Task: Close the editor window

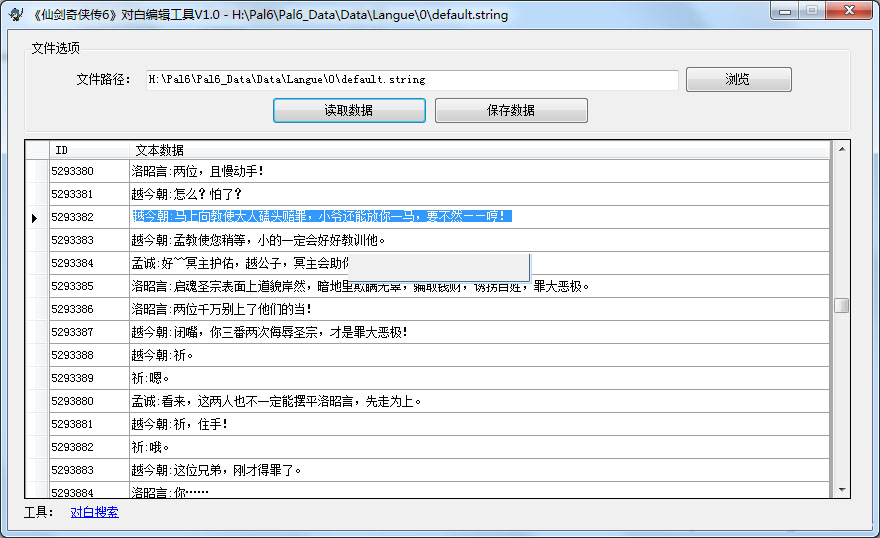Action: [x=849, y=11]
